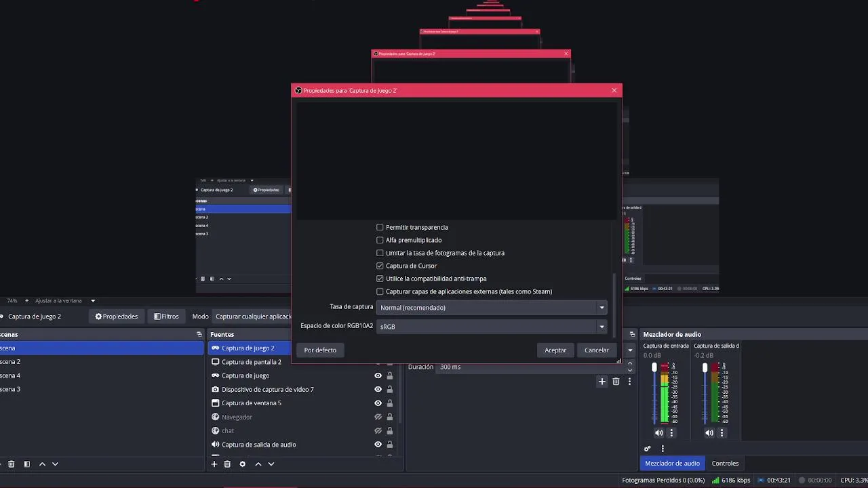Enable Limitar la tasa de fotogramas checkbox
This screenshot has width=868, height=488.
pyautogui.click(x=380, y=253)
